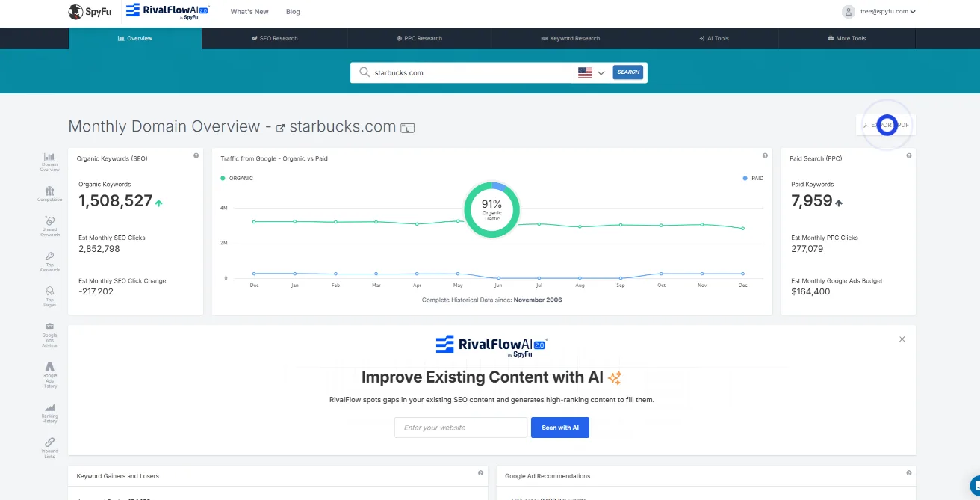Open Domain Overview in the sidebar

point(49,162)
